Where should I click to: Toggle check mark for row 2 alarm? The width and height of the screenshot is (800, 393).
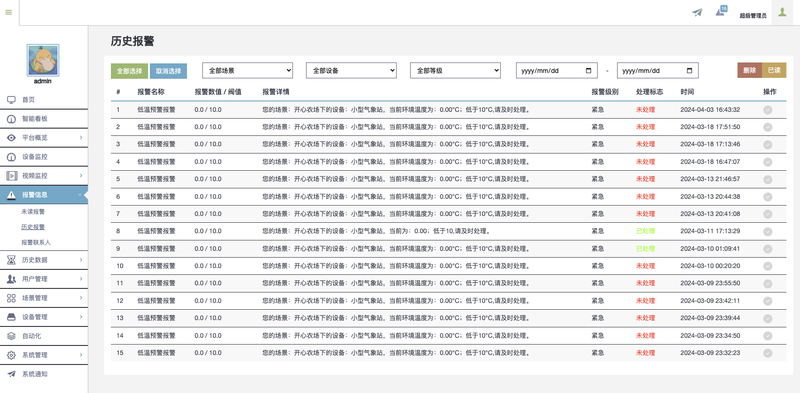(x=767, y=127)
